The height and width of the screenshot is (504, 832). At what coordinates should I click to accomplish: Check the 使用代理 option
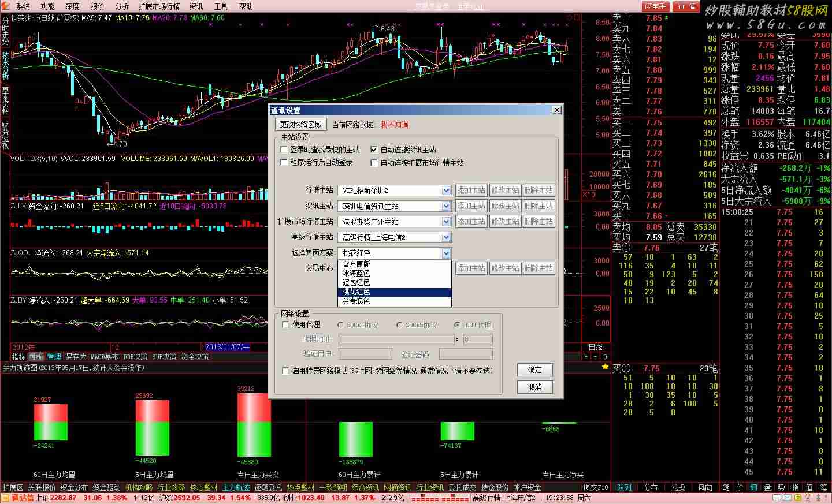285,325
